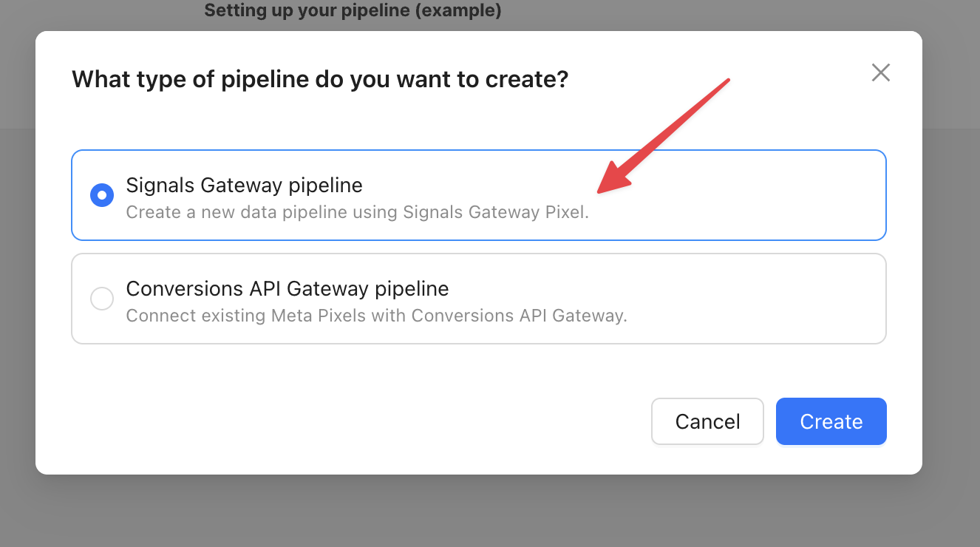980x547 pixels.
Task: Click 'Setting up your pipeline (example)' background heading
Action: point(353,10)
